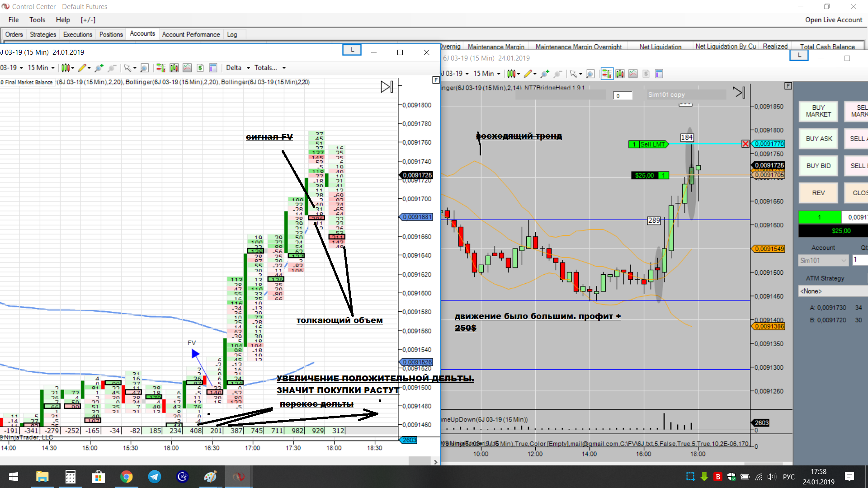Click the Strategies dollar icon in left chart
Viewport: 868px width, 488px height.
(x=200, y=68)
